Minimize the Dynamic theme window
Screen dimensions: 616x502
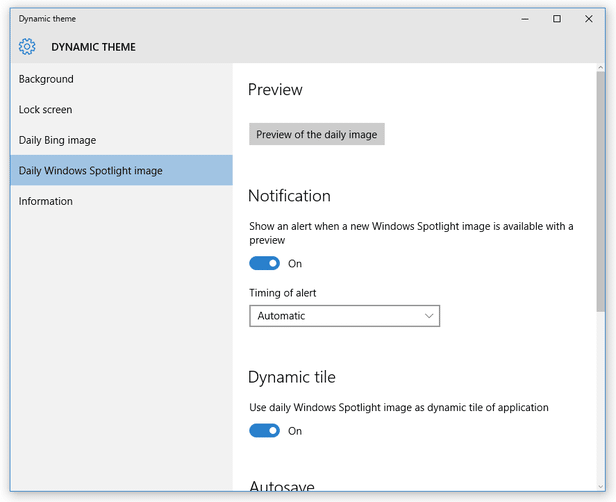click(525, 19)
